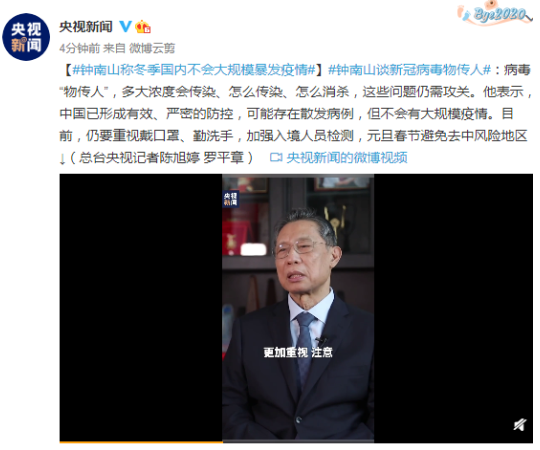Click the video camera icon before 央视新闻的微博视频
Screen dimensions: 540x450
click(x=276, y=158)
